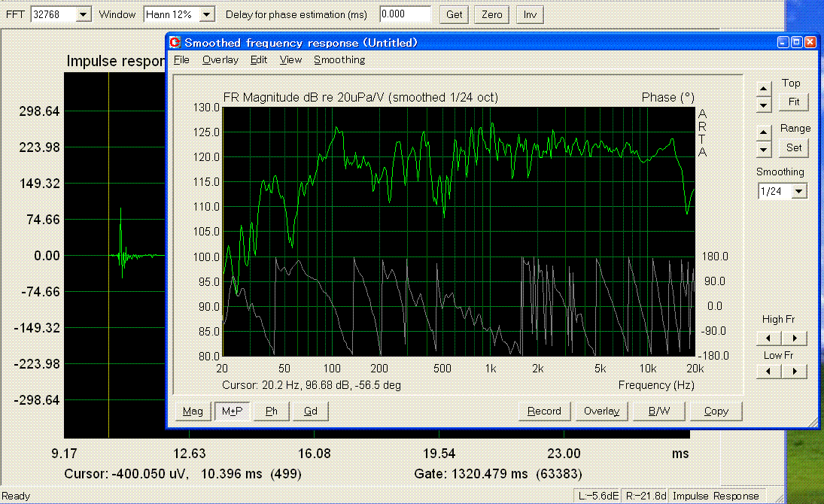Maximize the Smoothed frequency response window
824x504 pixels.
(x=797, y=43)
